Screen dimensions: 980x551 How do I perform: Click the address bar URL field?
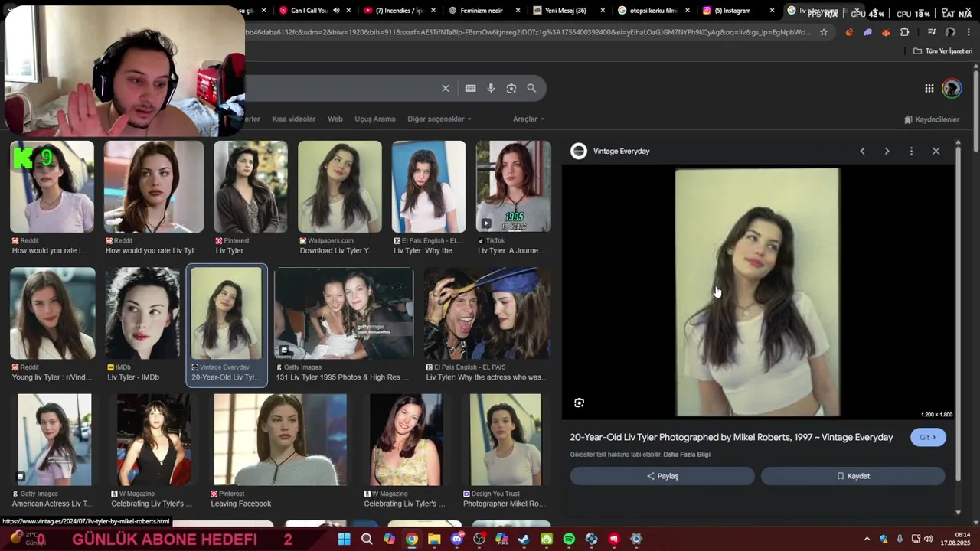tap(528, 32)
